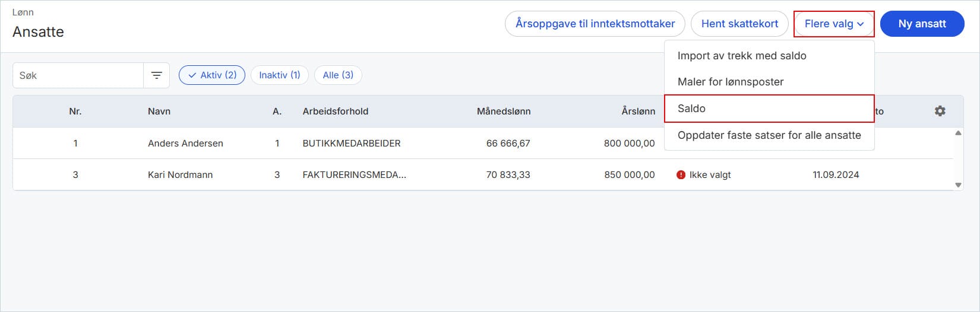Click monthly salary 70 833,33
Image resolution: width=980 pixels, height=312 pixels.
508,175
